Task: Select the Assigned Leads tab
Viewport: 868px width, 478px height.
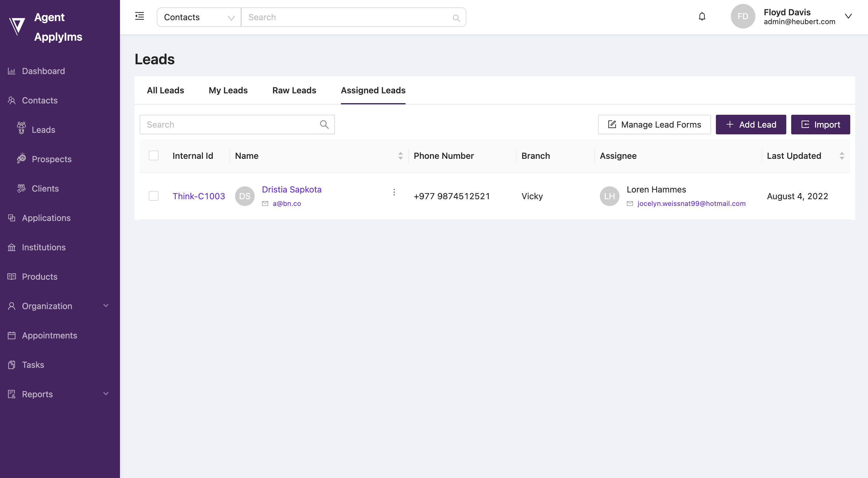Action: (x=373, y=90)
